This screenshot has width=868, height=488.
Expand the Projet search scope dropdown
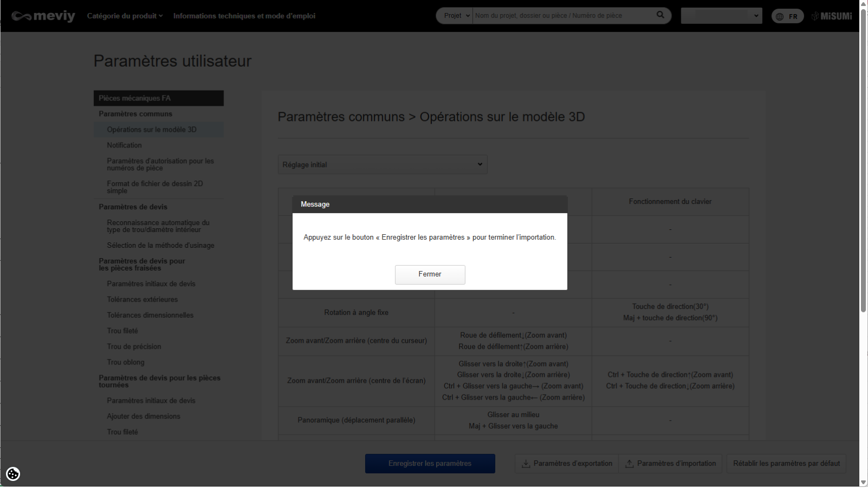[x=455, y=16]
